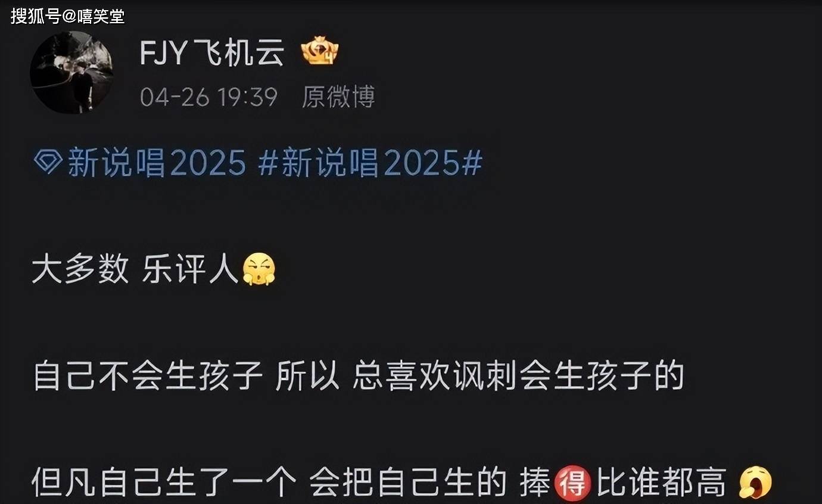Click the 搜狐号@嘻笑堂 watermark

(x=67, y=15)
